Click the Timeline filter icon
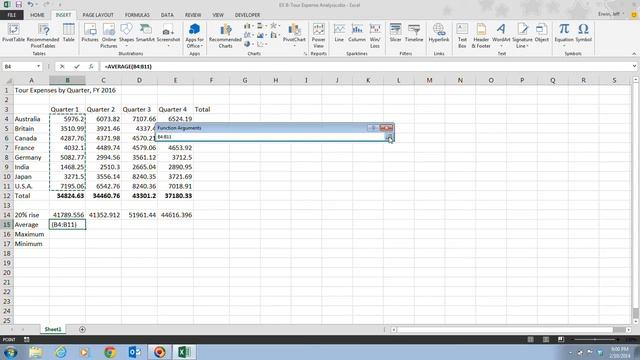Image resolution: width=640 pixels, height=360 pixels. 414,33
